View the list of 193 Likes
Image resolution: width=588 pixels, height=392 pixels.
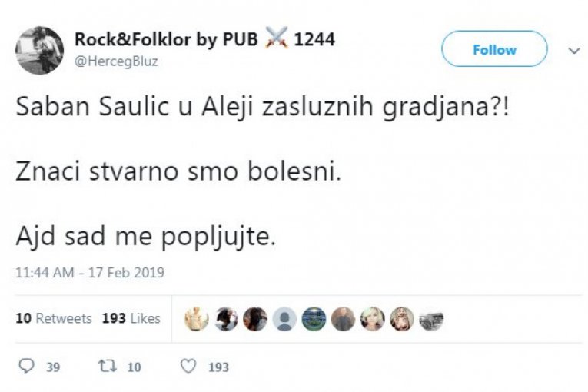pyautogui.click(x=131, y=318)
